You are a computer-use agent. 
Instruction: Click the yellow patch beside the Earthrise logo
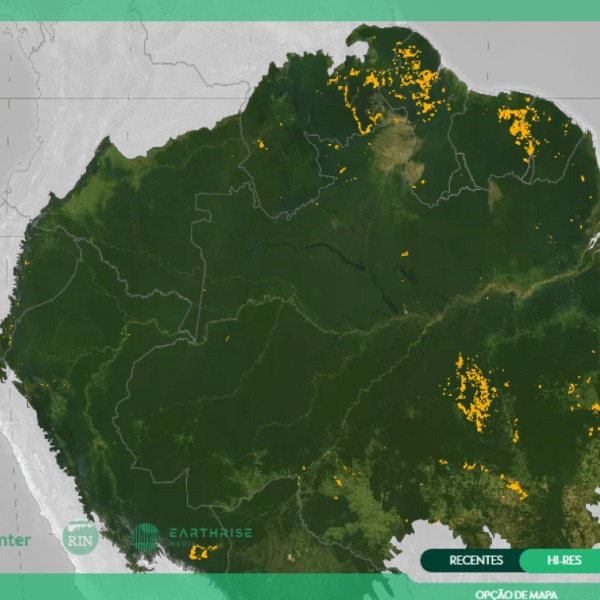pos(206,550)
